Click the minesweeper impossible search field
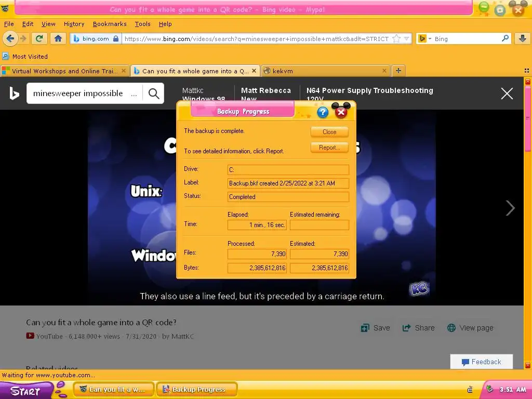The height and width of the screenshot is (399, 532). [85, 94]
